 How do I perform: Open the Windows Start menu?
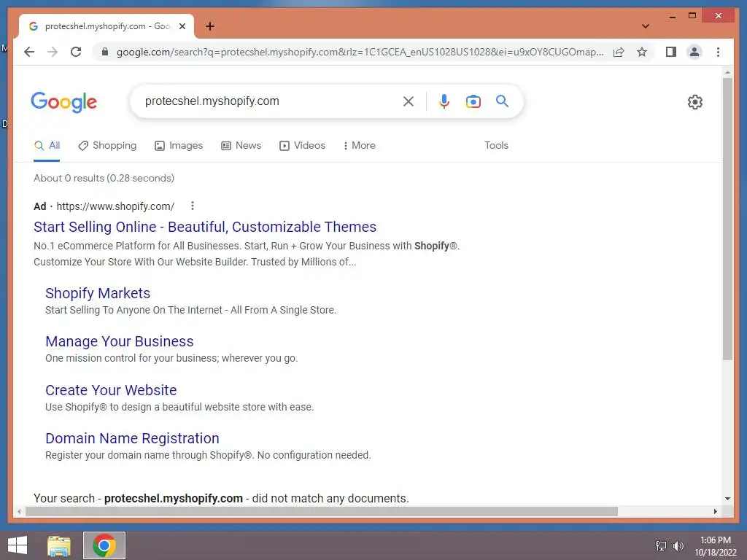coord(18,545)
